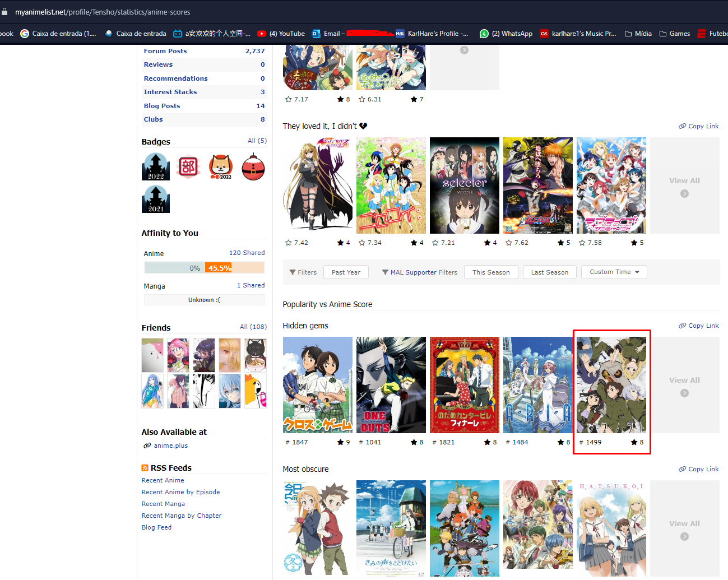The height and width of the screenshot is (580, 728).
Task: Select the Last Season filter
Action: [x=549, y=272]
